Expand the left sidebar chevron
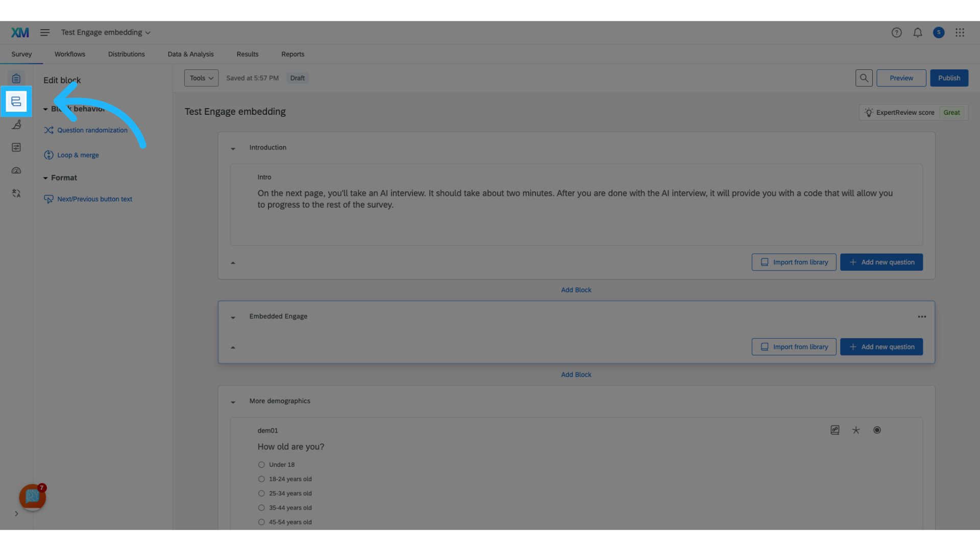980x551 pixels. [16, 514]
